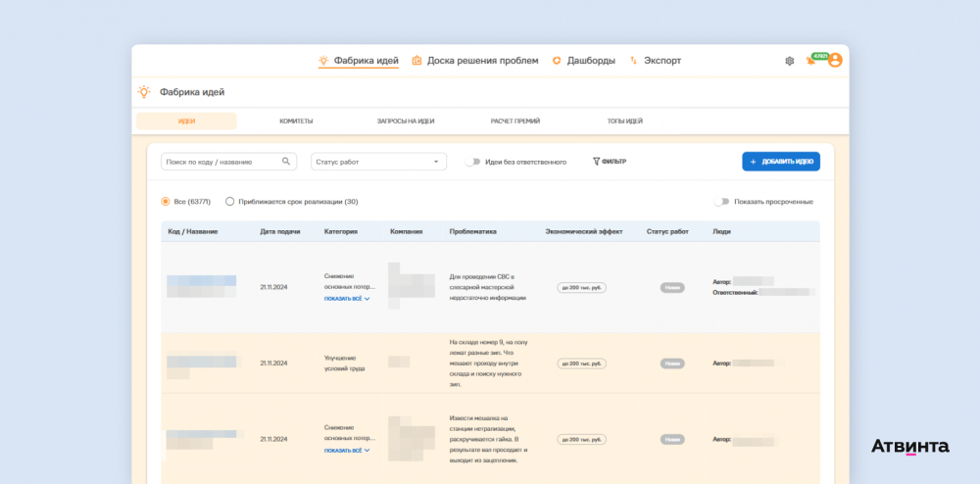Click the Дашборды icon in top navigation
980x484 pixels.
click(x=557, y=61)
